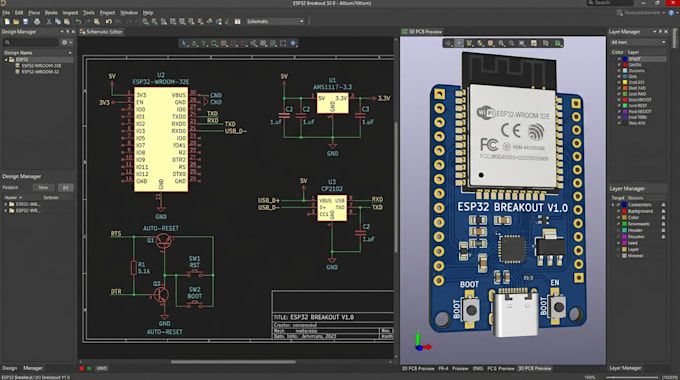Click the lock icon on Background layer
This screenshot has height=380, width=680.
(663, 211)
